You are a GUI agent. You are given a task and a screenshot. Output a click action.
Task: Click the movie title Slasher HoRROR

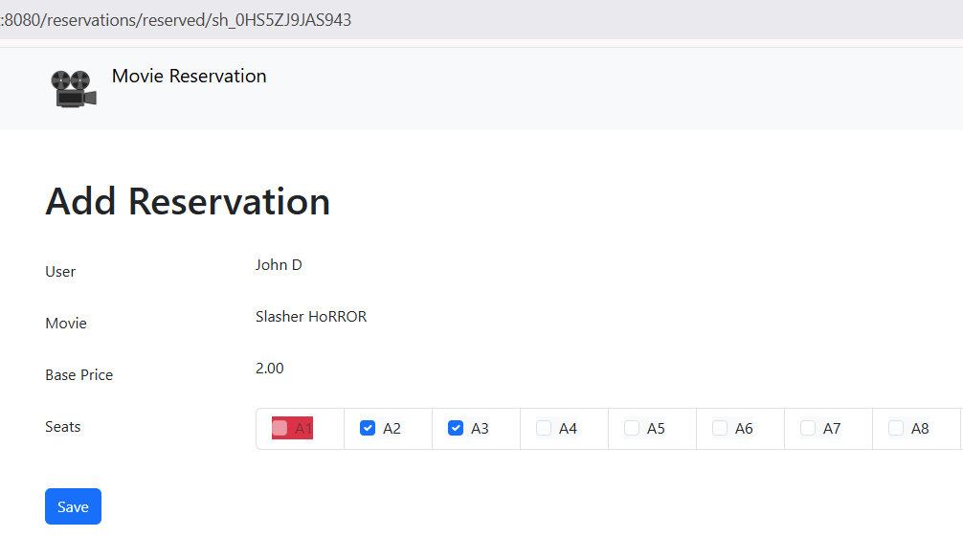click(x=311, y=317)
